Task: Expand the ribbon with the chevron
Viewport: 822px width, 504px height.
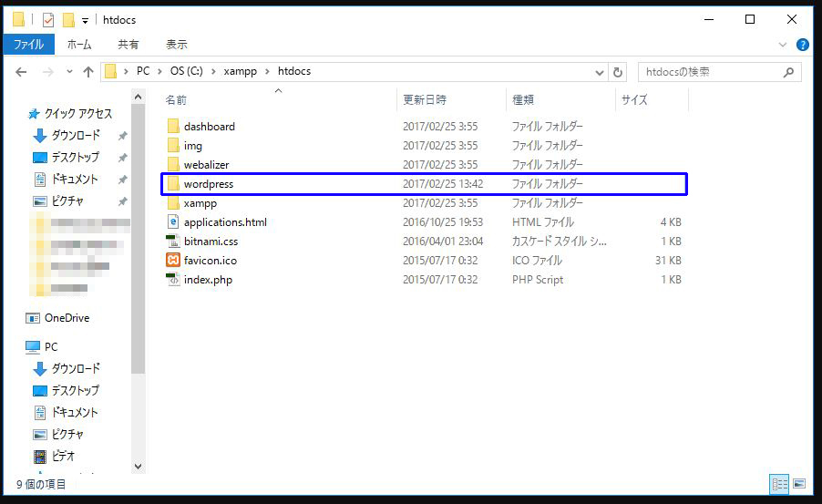Action: point(783,45)
